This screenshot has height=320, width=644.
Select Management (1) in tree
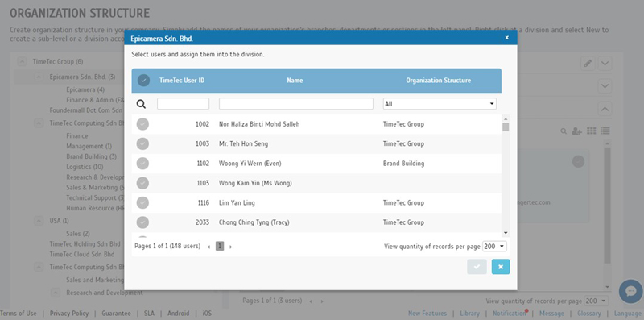(89, 146)
